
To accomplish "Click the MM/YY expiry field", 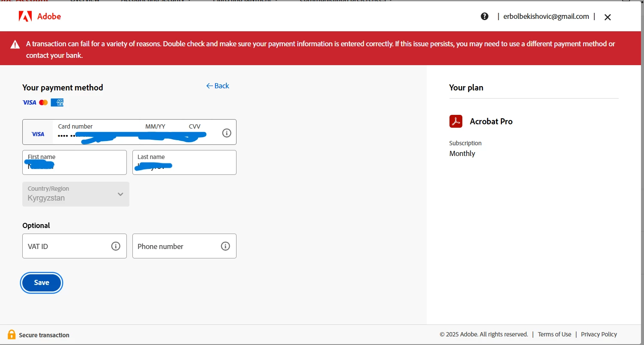I will point(161,132).
